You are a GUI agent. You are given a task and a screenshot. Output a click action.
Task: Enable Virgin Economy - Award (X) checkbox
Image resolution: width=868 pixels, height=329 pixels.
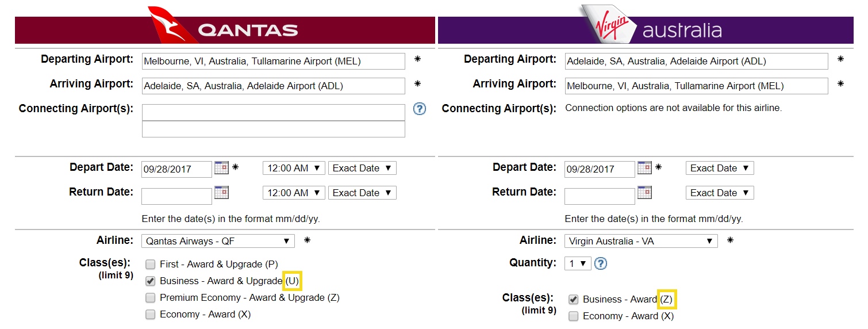(x=573, y=316)
